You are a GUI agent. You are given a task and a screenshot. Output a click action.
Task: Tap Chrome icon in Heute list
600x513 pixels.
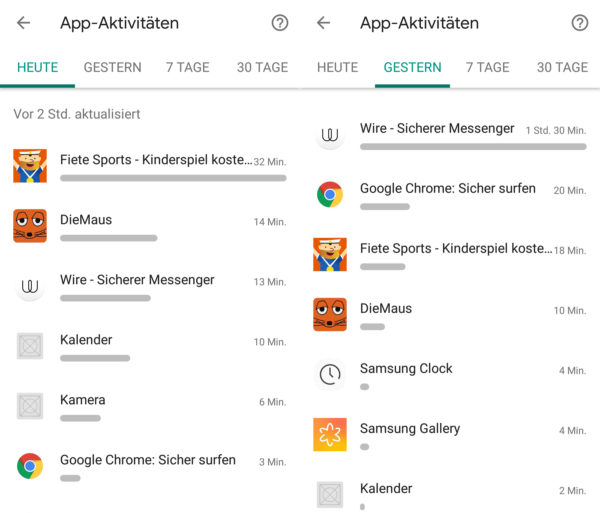click(x=30, y=466)
